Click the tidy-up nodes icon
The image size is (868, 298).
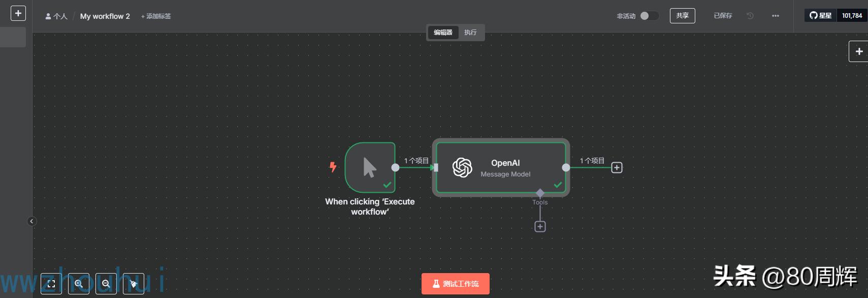pyautogui.click(x=134, y=284)
